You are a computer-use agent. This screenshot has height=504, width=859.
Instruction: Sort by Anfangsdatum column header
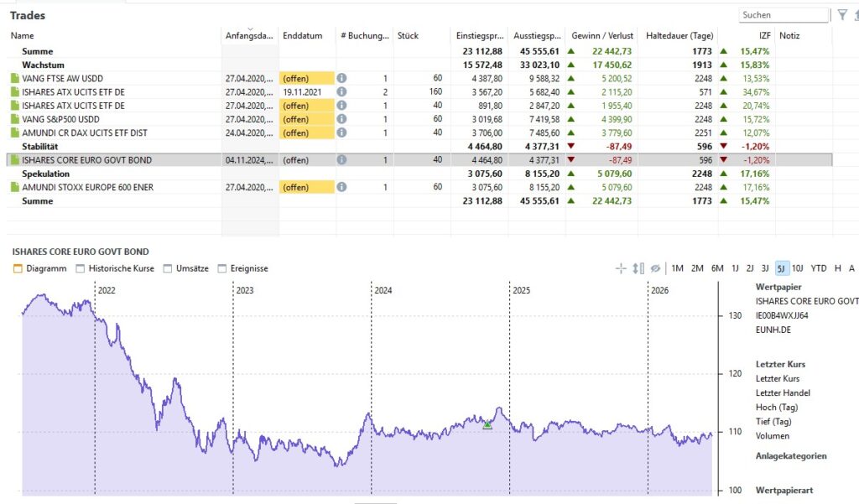click(250, 35)
